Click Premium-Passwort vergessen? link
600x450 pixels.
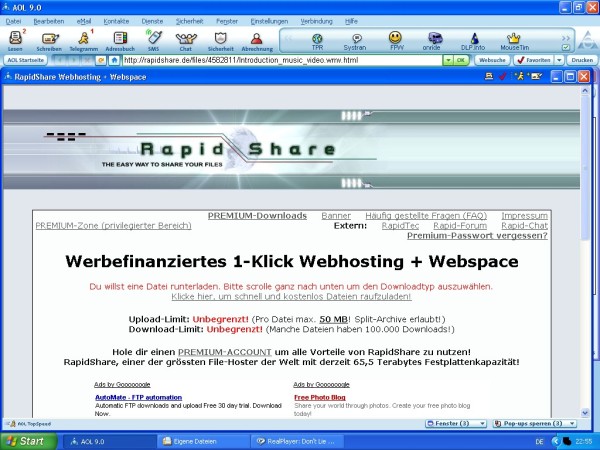(477, 236)
